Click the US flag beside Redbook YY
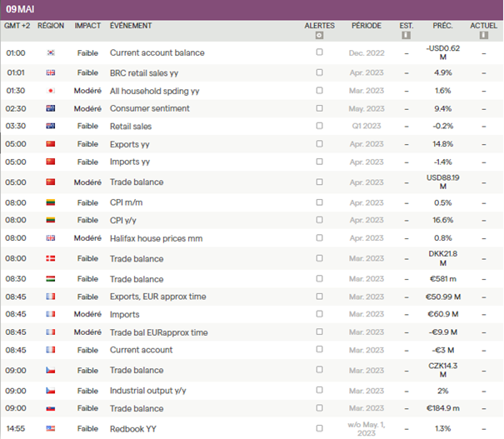 pyautogui.click(x=51, y=429)
